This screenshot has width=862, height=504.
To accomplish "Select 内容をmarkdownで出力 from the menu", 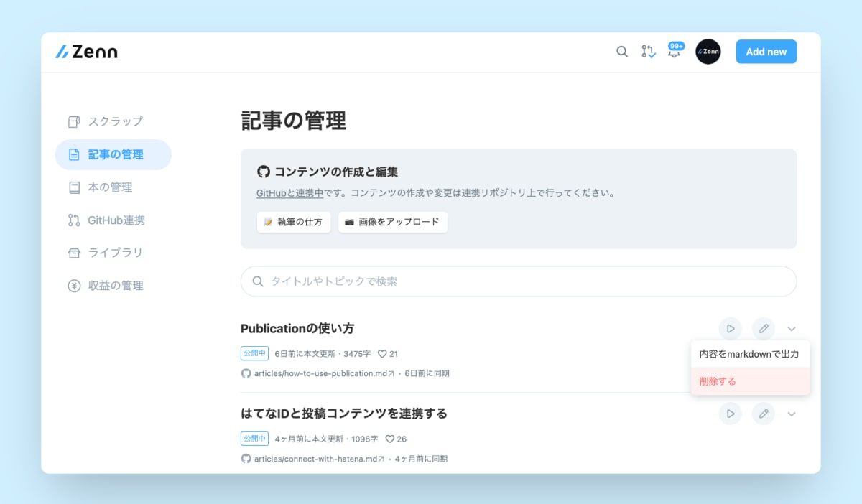I will point(750,353).
